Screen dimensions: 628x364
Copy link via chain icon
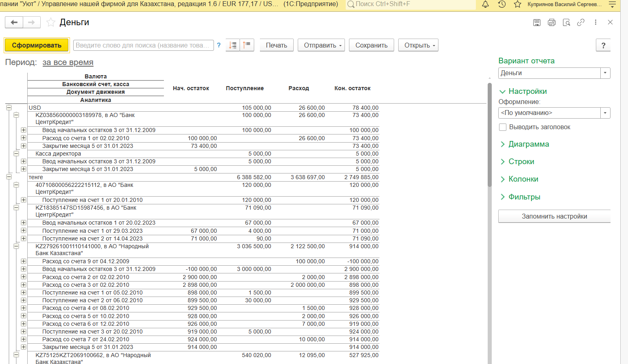click(x=581, y=22)
